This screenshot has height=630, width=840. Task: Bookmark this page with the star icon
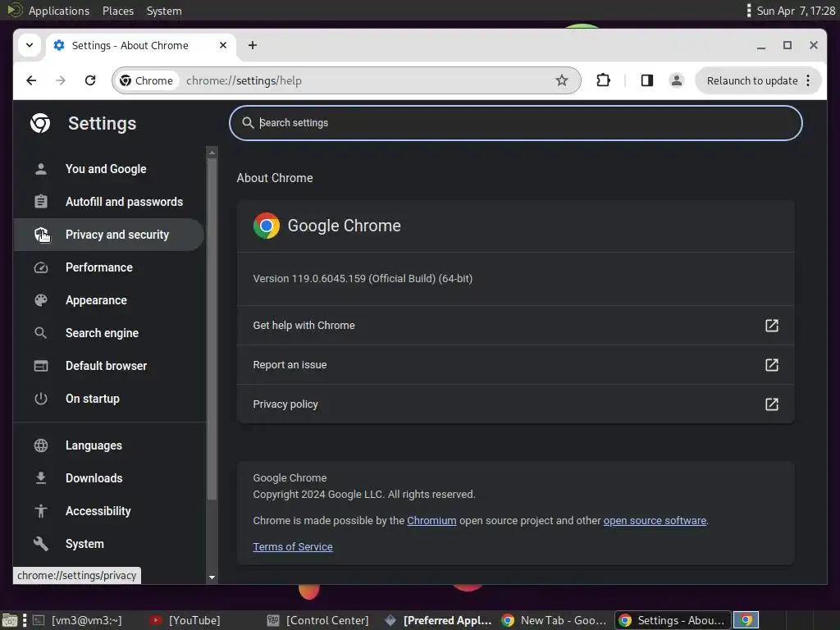click(561, 80)
